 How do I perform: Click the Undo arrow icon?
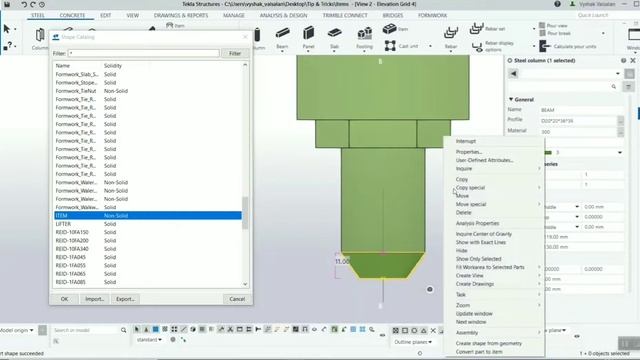(23, 4)
